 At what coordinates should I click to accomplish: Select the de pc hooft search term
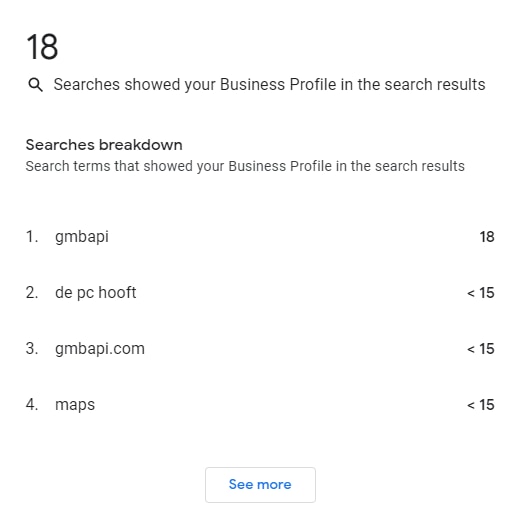tap(95, 293)
